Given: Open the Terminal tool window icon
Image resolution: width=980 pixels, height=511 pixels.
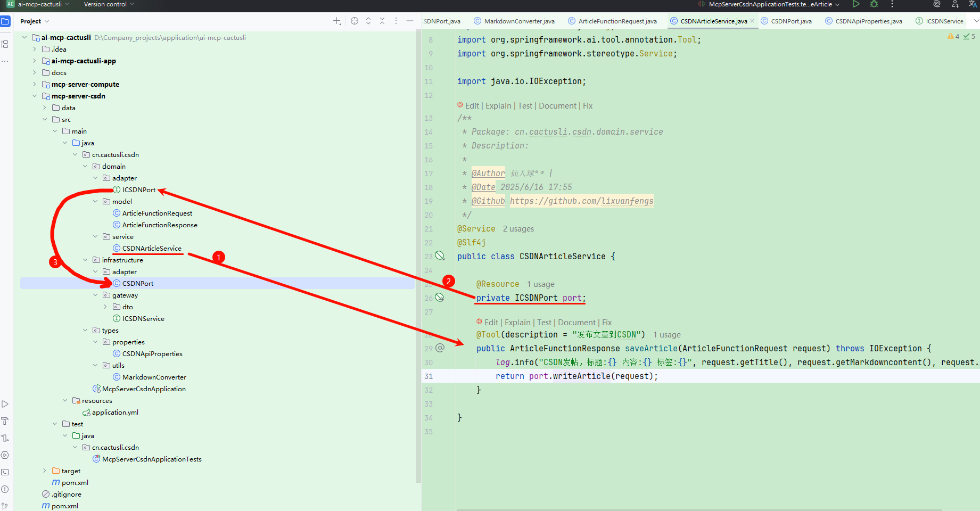Looking at the screenshot, I should (x=5, y=472).
